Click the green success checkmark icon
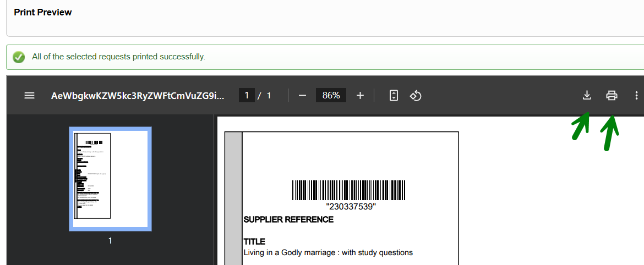This screenshot has height=265, width=644. pos(19,57)
